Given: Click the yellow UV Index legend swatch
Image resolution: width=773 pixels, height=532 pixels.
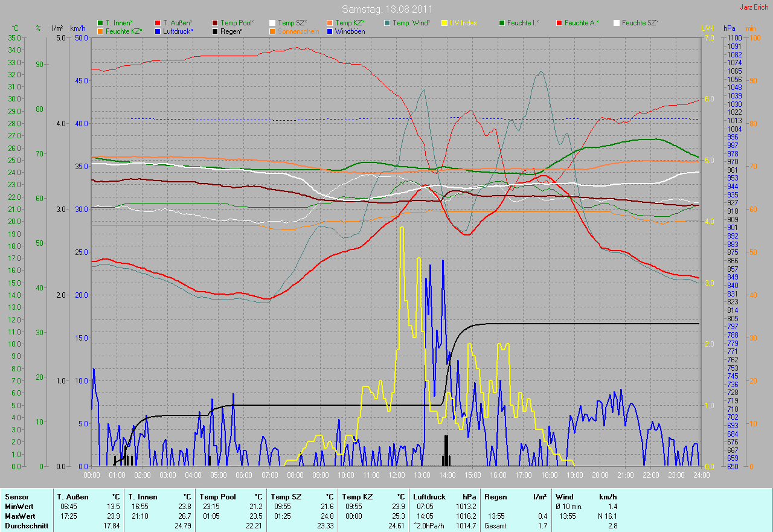Looking at the screenshot, I should [444, 23].
